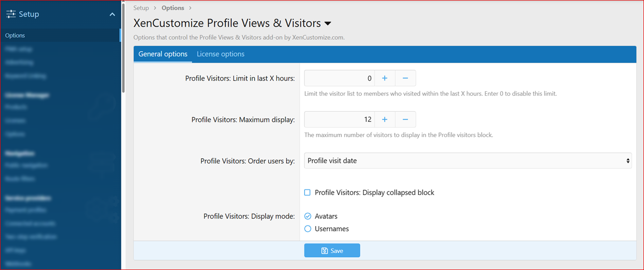This screenshot has width=644, height=270.
Task: Decrease the Maximum display value
Action: 405,119
